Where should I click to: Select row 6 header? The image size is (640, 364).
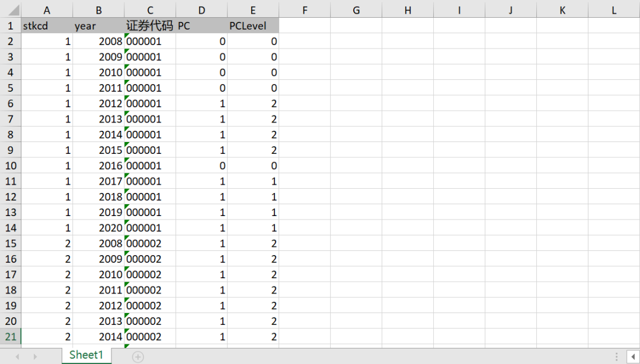click(x=10, y=104)
